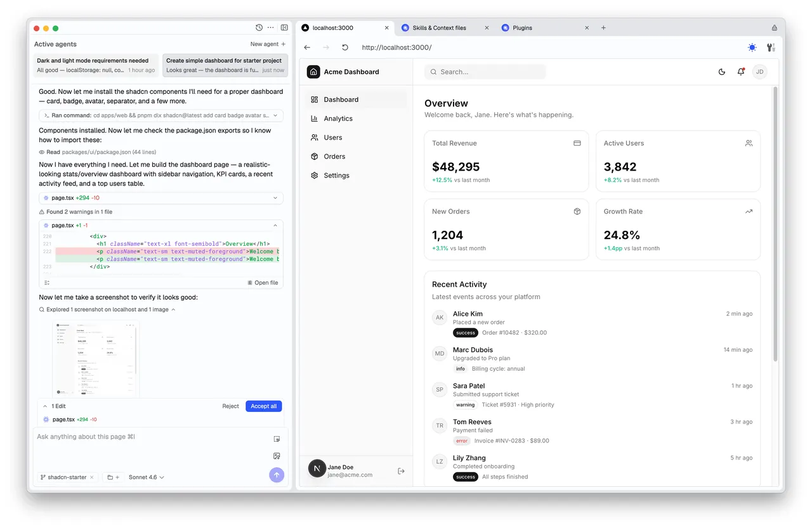Click the credit card icon on Total Revenue
Screen dimensions: 812x528
pyautogui.click(x=577, y=143)
